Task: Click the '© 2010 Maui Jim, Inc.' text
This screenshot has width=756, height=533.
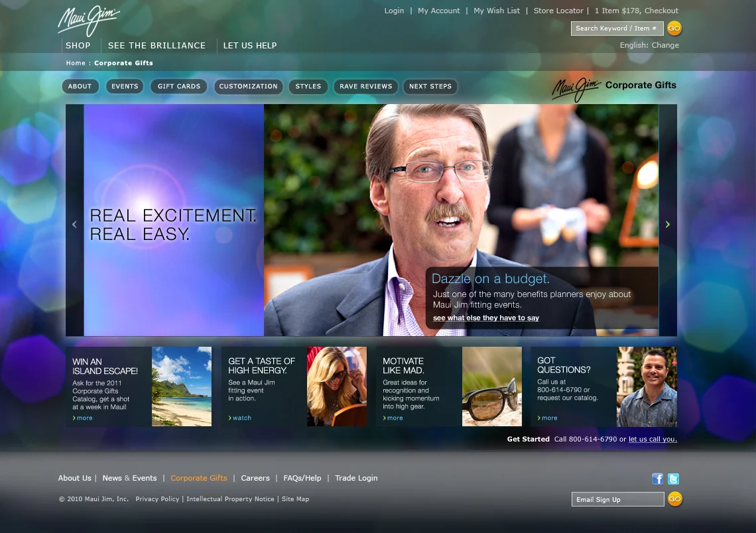Action: coord(94,499)
